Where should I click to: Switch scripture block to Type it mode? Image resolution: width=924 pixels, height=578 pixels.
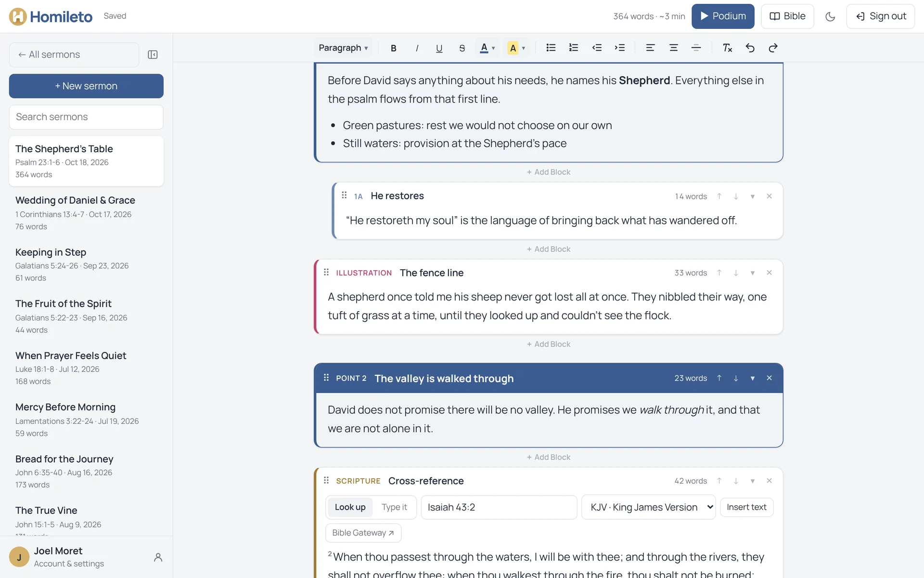(394, 507)
